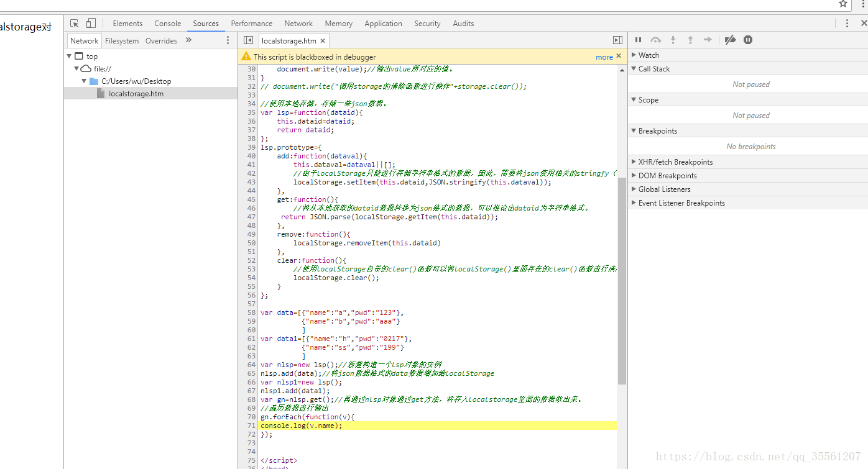Click the 'more' link in warning bar

(604, 57)
